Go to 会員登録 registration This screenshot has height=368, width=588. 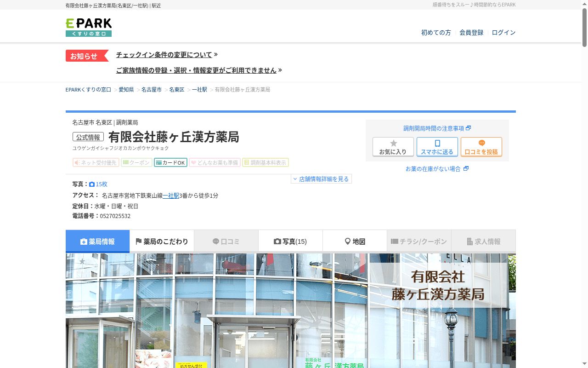471,33
